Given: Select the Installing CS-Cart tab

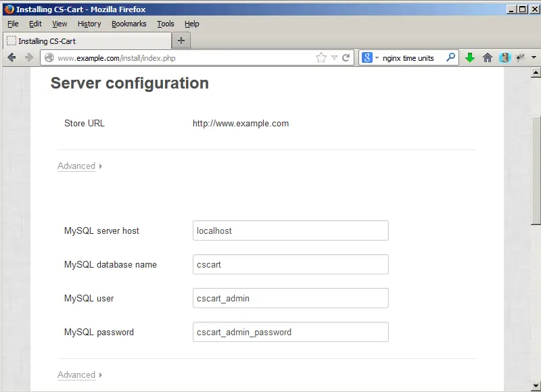Looking at the screenshot, I should (87, 41).
